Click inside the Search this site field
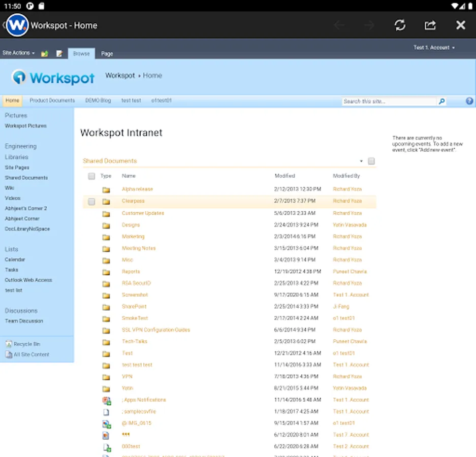 point(390,101)
